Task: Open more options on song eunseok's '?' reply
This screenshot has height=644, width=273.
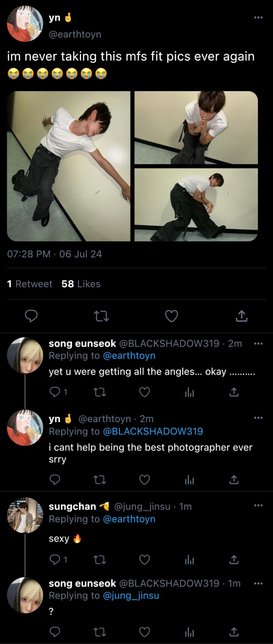Action: tap(258, 583)
